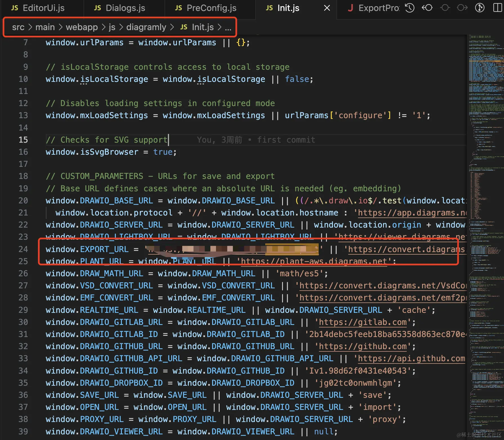504x440 pixels.
Task: Switch to the Dialogs.js tab
Action: tap(124, 8)
